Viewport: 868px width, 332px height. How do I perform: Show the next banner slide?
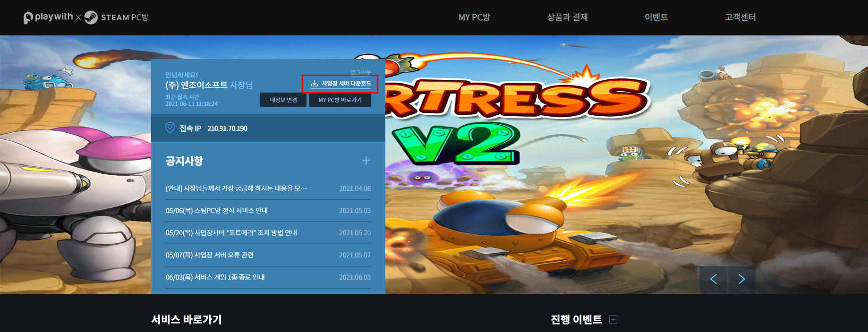[742, 280]
